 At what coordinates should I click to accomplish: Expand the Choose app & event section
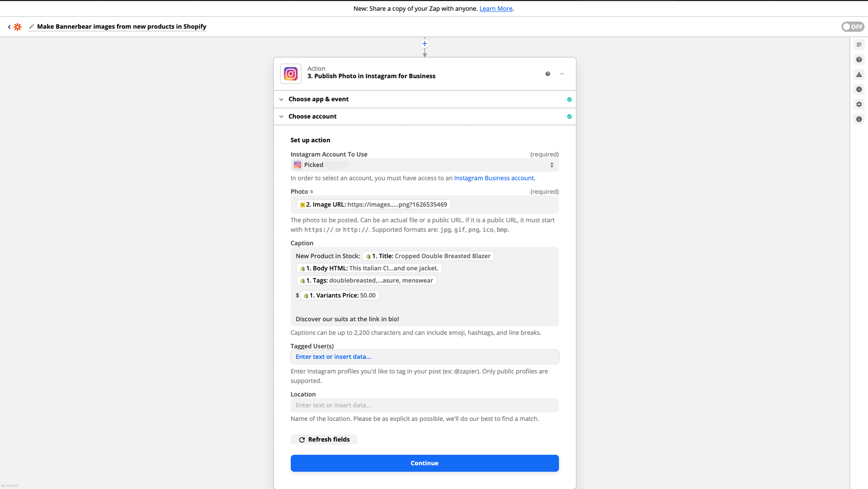[x=319, y=99]
